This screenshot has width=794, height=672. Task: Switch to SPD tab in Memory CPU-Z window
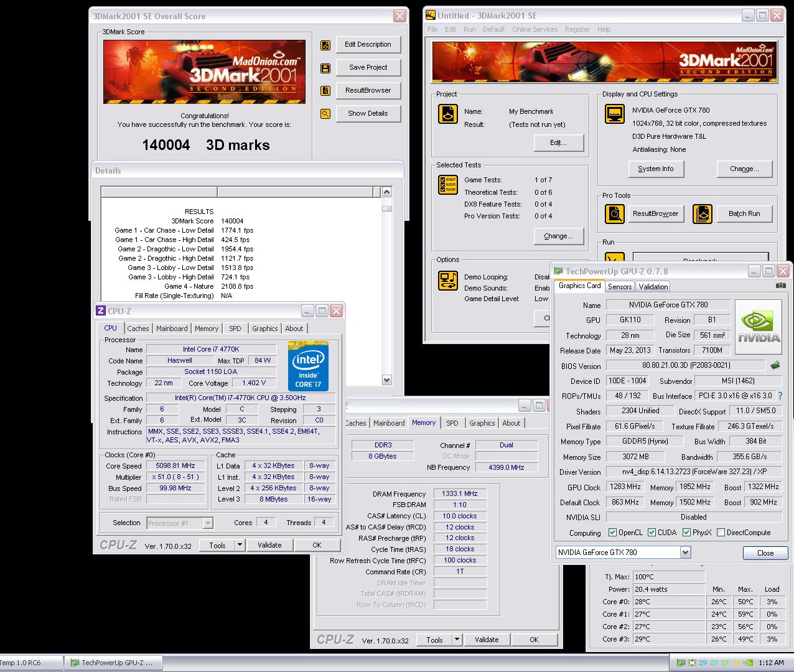tap(452, 423)
